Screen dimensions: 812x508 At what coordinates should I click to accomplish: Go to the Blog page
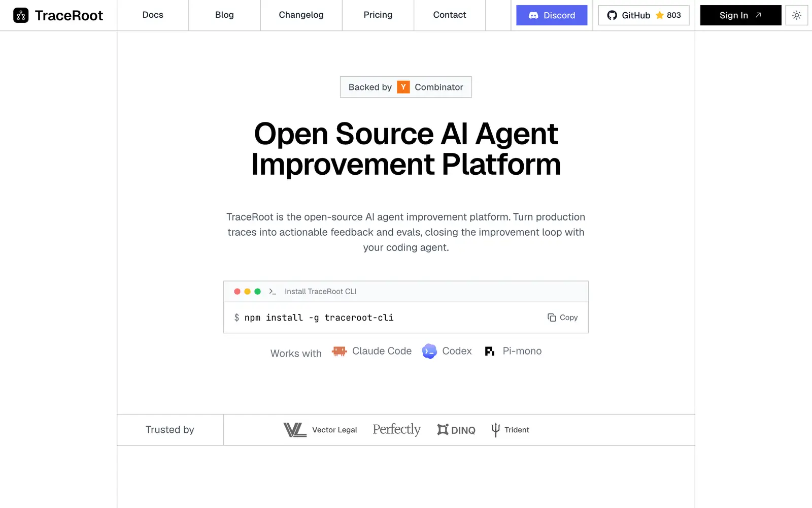(x=224, y=15)
